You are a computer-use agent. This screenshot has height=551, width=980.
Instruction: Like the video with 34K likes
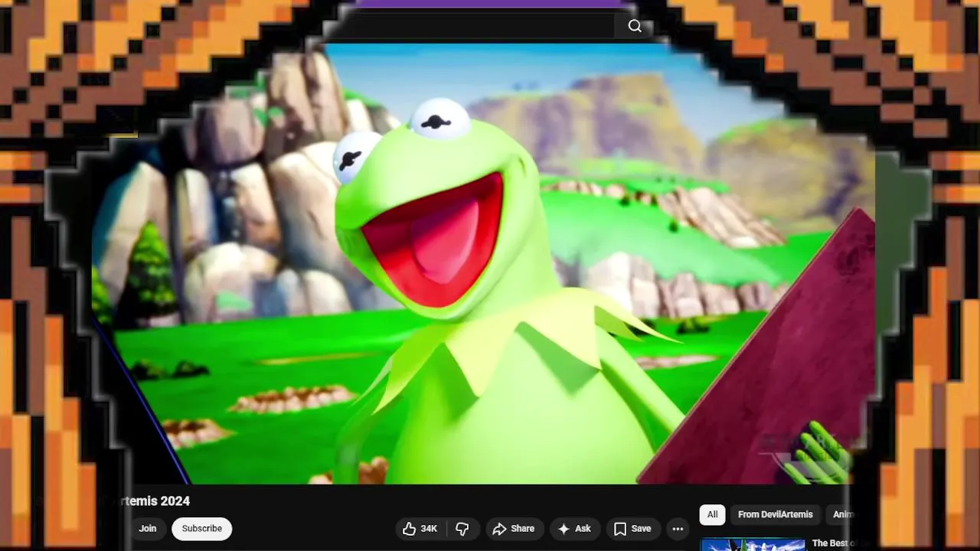tap(420, 529)
